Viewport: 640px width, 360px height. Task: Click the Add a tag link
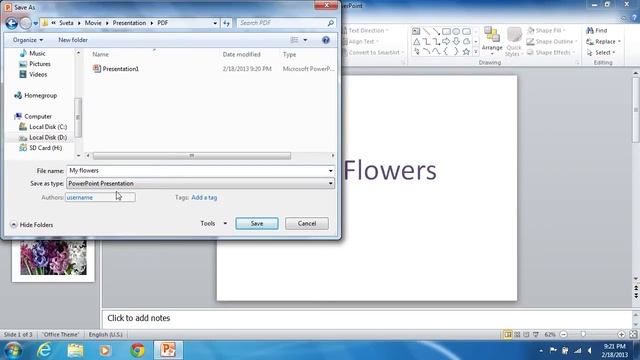[x=204, y=198]
